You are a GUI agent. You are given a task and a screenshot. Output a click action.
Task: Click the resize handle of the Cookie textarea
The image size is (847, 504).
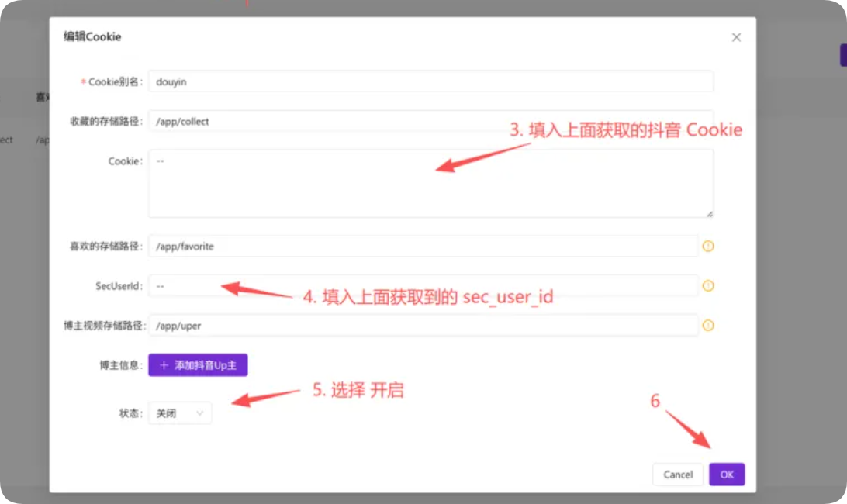click(709, 213)
